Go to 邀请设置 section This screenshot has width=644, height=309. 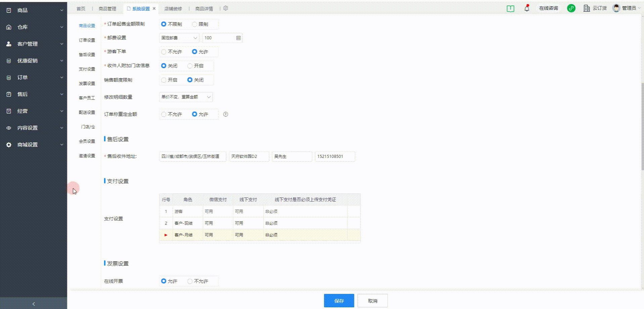tap(87, 156)
